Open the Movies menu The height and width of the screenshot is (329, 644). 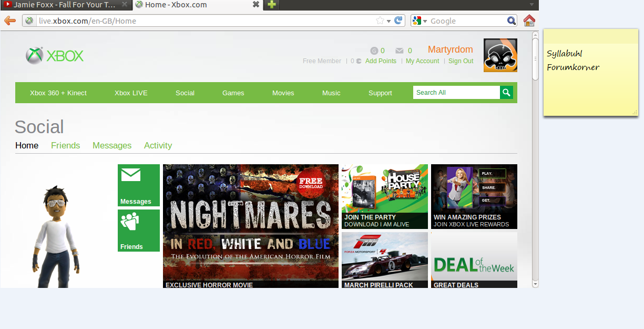(x=283, y=93)
